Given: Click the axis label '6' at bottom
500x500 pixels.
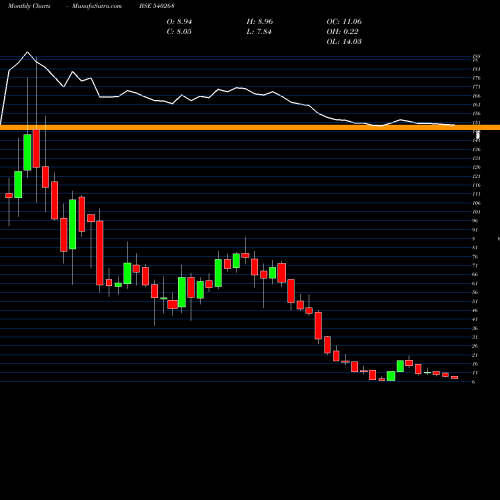Looking at the screenshot, I should (x=474, y=382).
